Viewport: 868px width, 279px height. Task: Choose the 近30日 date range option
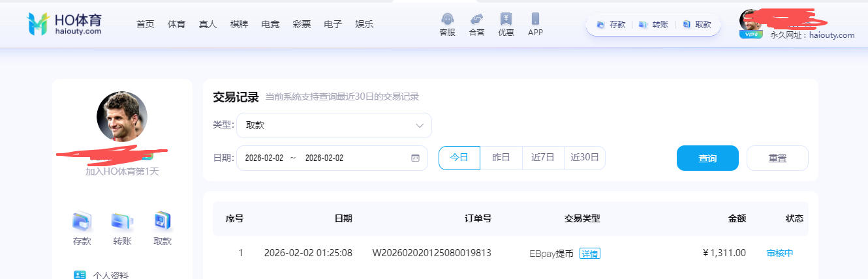[585, 158]
